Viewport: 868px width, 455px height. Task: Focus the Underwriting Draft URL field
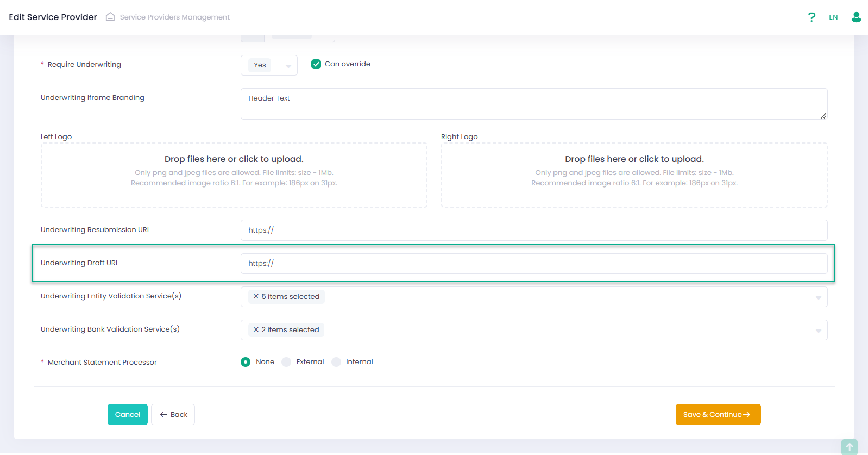(x=533, y=264)
